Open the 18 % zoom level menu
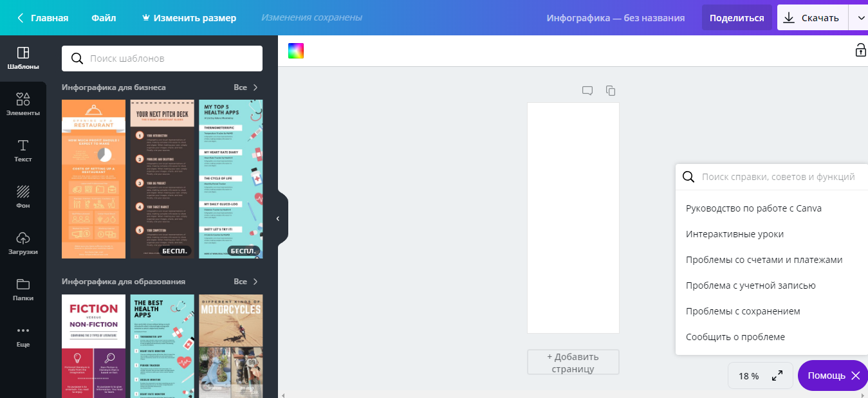 coord(748,376)
